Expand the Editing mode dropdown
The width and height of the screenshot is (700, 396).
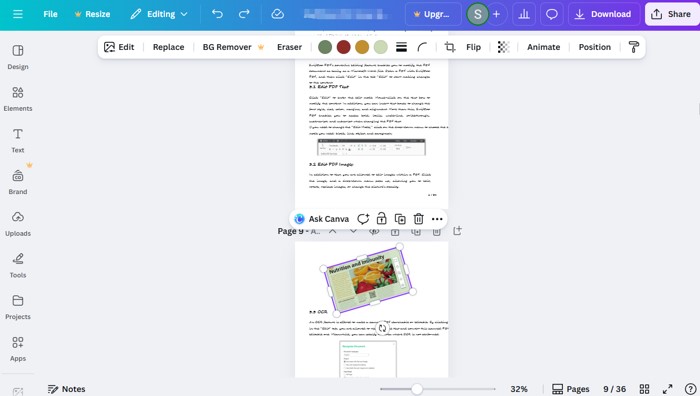point(159,14)
